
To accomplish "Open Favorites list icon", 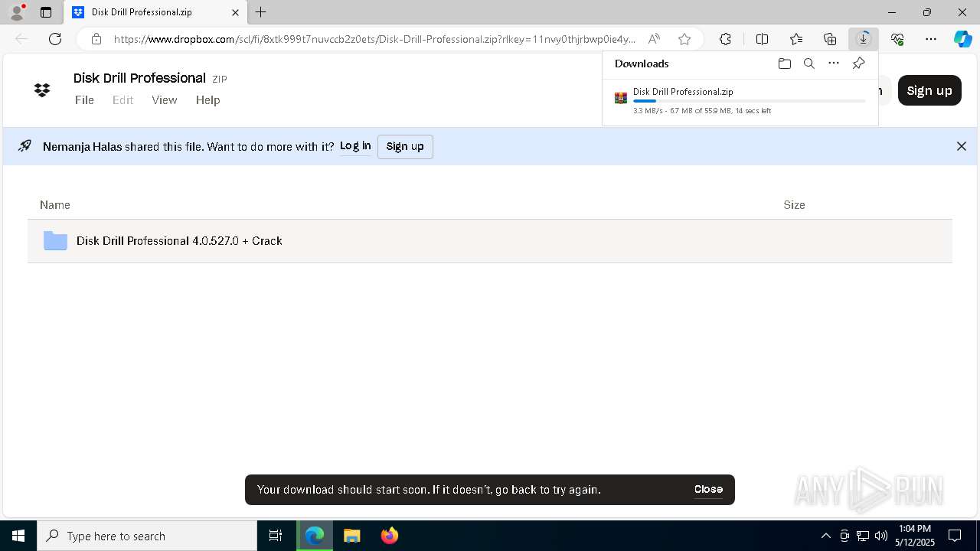I will point(796,39).
